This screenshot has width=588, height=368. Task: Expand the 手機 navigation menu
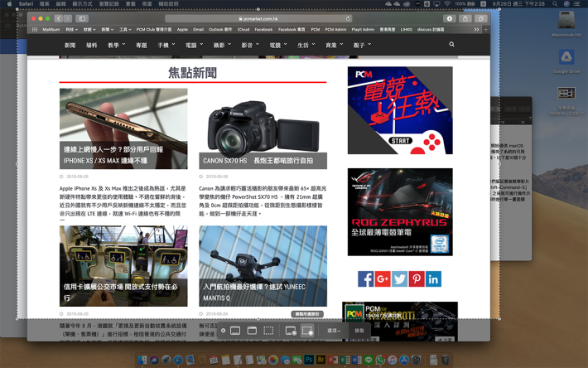tap(166, 45)
